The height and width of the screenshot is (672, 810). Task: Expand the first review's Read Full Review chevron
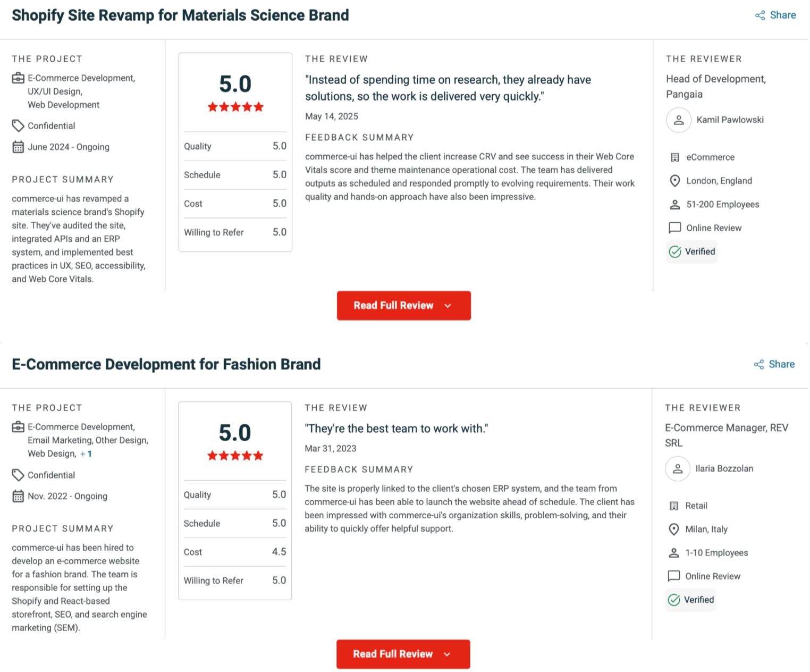[448, 306]
